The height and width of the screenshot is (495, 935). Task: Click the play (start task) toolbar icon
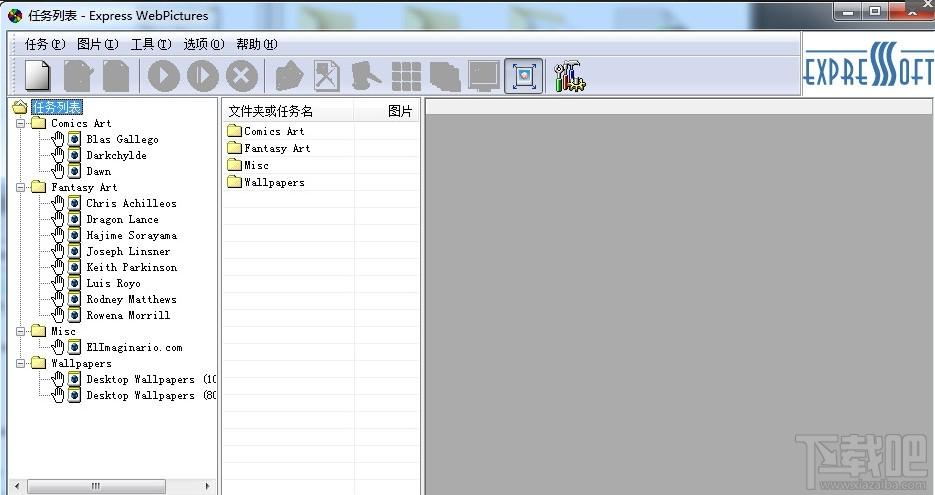click(x=163, y=76)
